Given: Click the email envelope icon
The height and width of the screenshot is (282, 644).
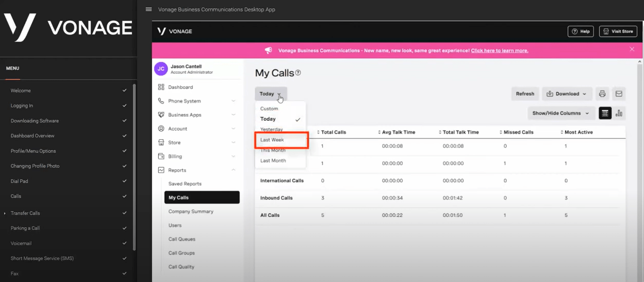Looking at the screenshot, I should 619,94.
